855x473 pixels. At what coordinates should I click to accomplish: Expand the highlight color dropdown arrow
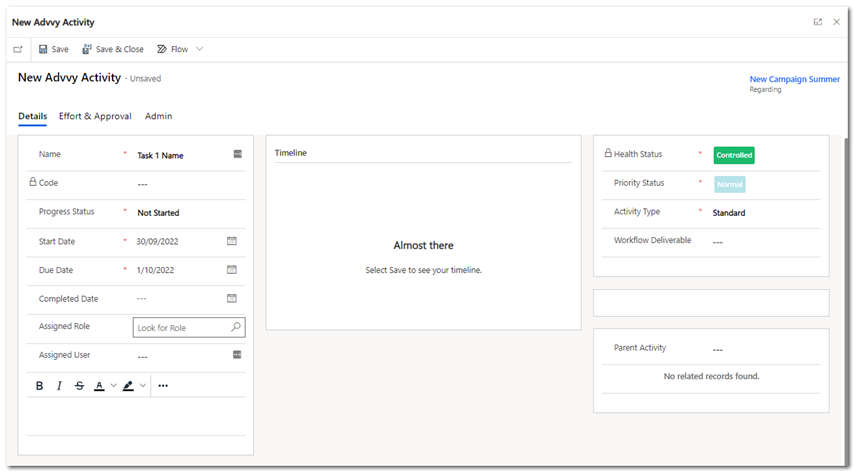(x=143, y=386)
